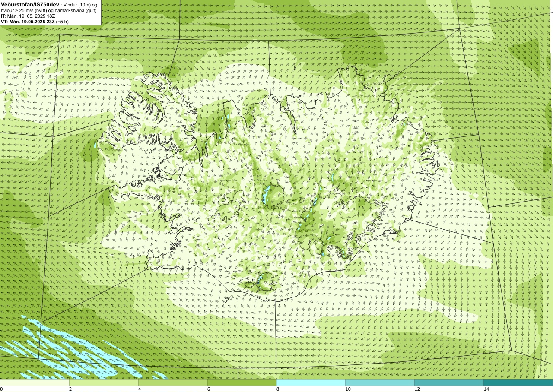Select the turquoise 10–12 m/s swatch
This screenshot has width=553, height=392.
pyautogui.click(x=380, y=383)
